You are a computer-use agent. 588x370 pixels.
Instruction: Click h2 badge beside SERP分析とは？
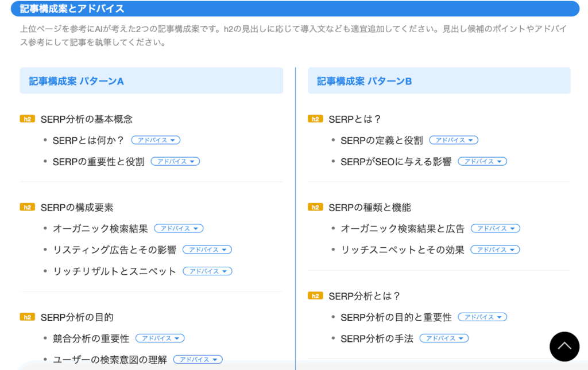315,296
